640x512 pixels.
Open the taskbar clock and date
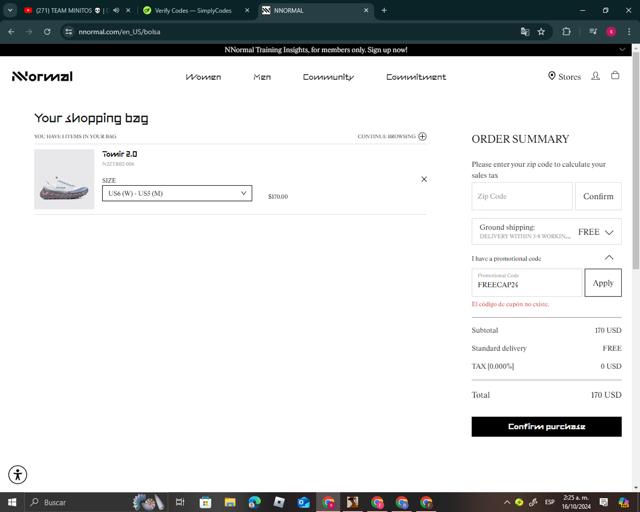point(576,502)
